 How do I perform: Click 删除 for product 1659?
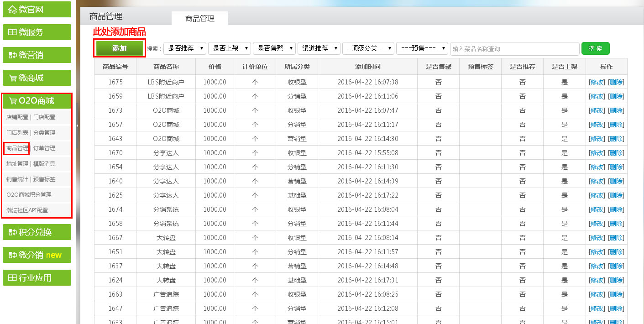pyautogui.click(x=616, y=96)
